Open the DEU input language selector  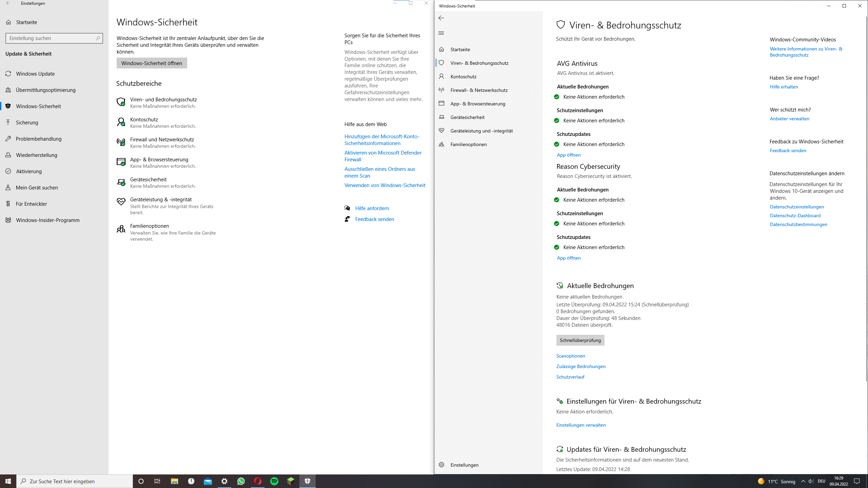(821, 481)
